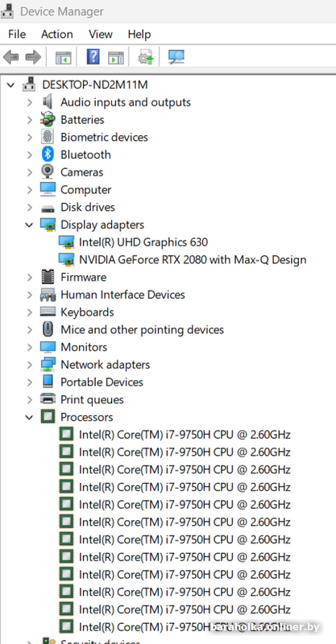This screenshot has width=336, height=644.
Task: Click the Forward arrow toolbar button
Action: click(x=33, y=57)
